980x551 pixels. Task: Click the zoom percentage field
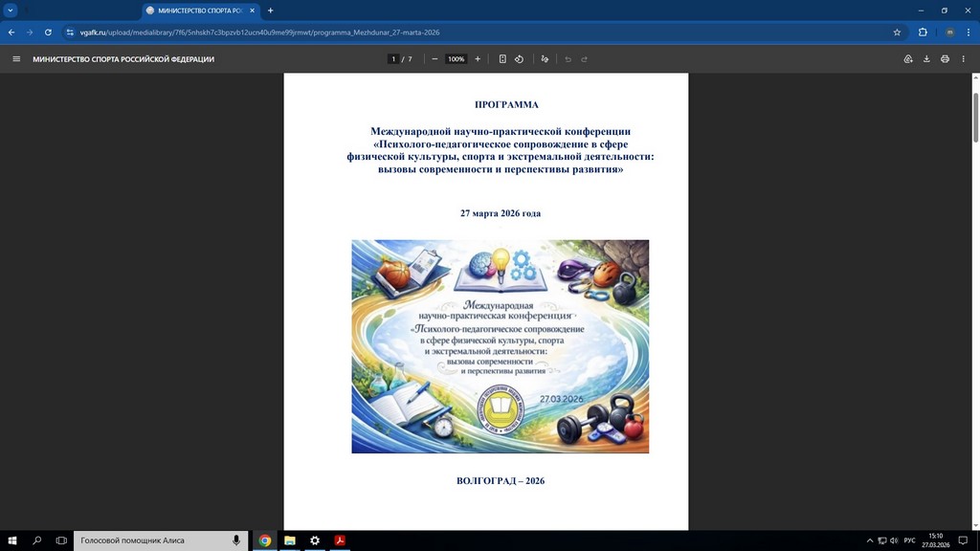point(457,59)
